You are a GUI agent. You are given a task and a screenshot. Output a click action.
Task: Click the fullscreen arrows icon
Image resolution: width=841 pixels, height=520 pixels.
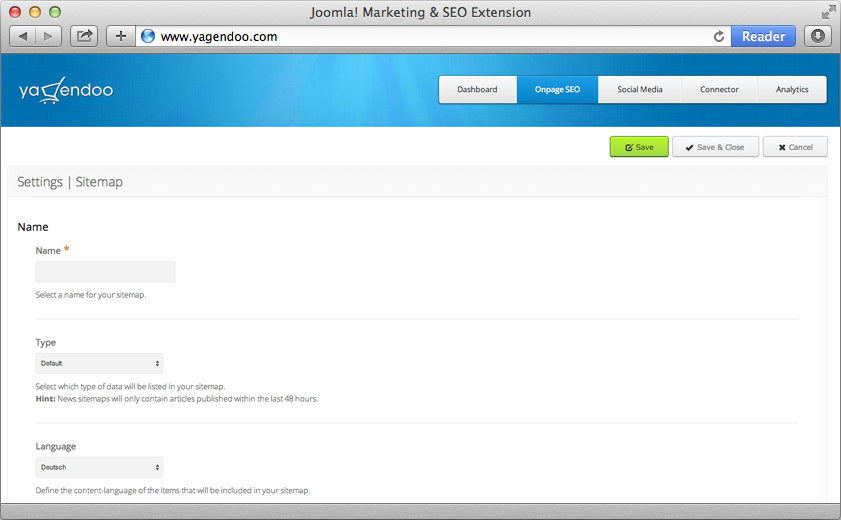click(x=828, y=12)
